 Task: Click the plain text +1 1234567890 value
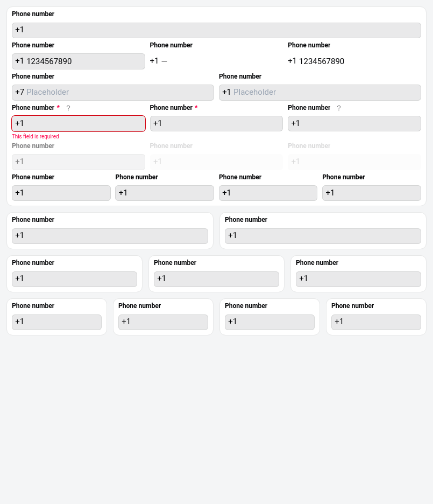(316, 61)
